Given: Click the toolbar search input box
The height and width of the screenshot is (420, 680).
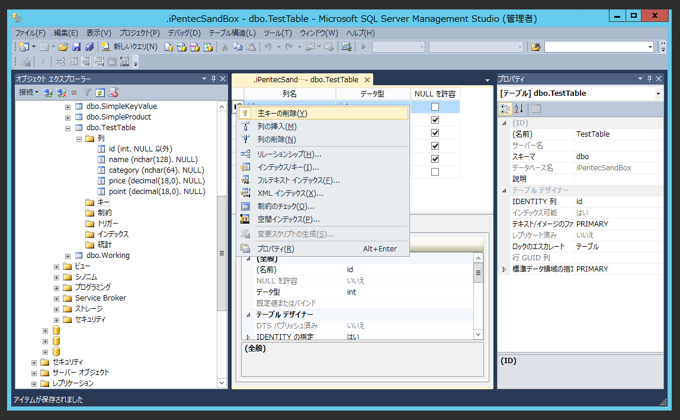Looking at the screenshot, I should tap(599, 46).
